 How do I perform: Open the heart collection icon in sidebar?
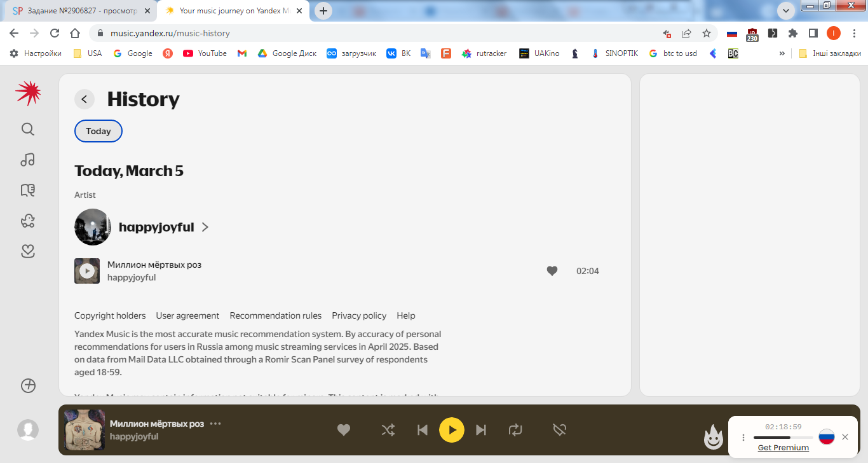tap(28, 251)
